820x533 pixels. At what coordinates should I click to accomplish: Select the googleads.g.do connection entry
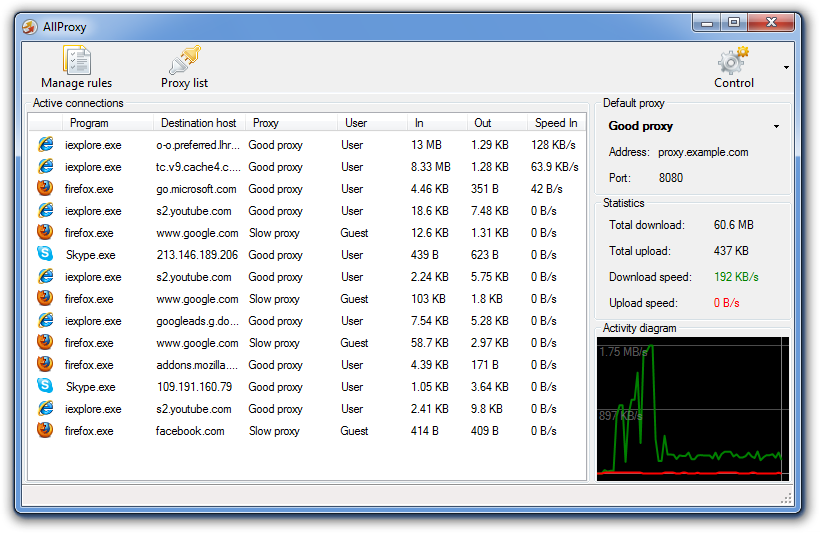pos(198,321)
